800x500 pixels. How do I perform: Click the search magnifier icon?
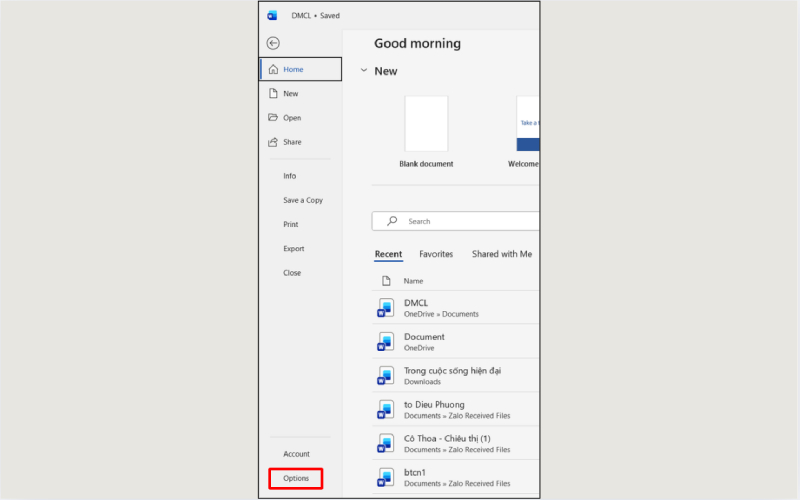click(x=392, y=221)
